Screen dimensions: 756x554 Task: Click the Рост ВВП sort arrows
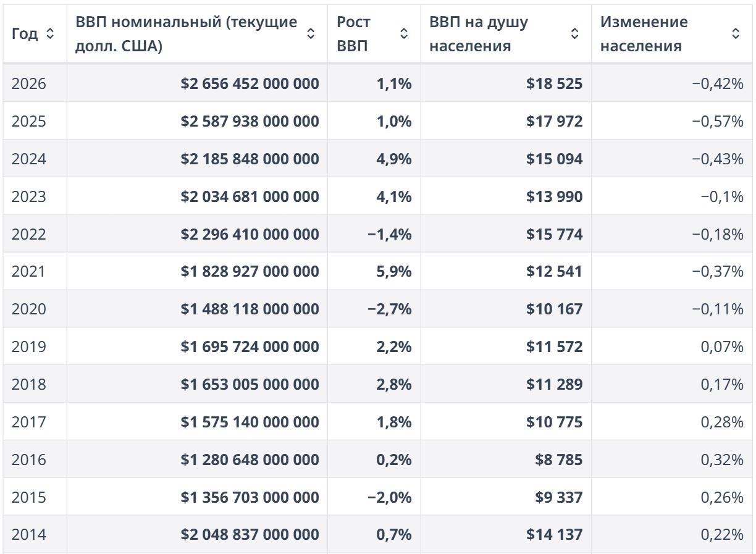coord(405,34)
